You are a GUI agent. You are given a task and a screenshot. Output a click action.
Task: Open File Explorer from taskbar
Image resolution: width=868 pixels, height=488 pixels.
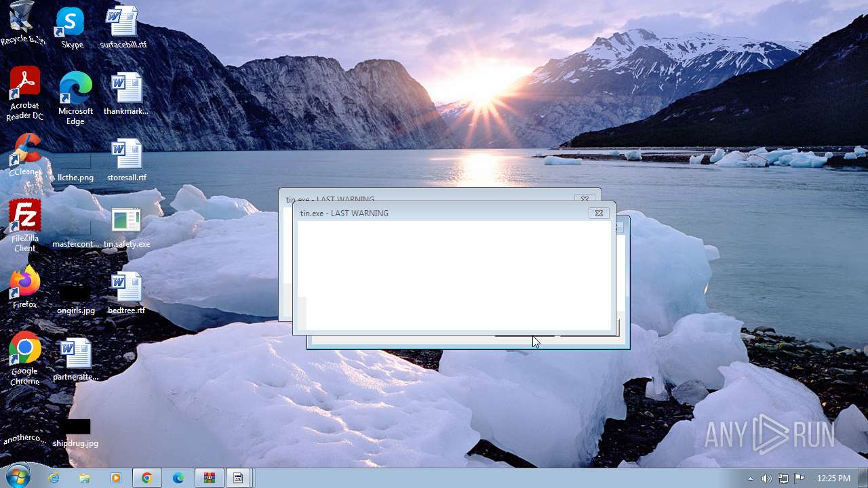(x=85, y=478)
